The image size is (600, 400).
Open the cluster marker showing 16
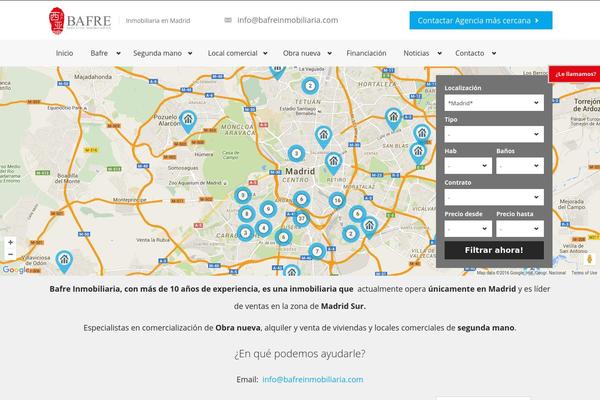[337, 200]
